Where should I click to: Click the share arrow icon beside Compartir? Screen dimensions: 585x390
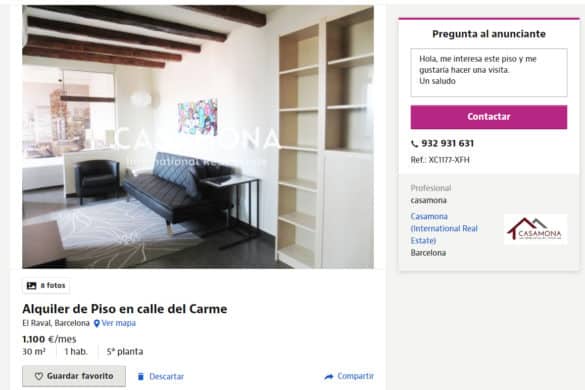click(329, 377)
